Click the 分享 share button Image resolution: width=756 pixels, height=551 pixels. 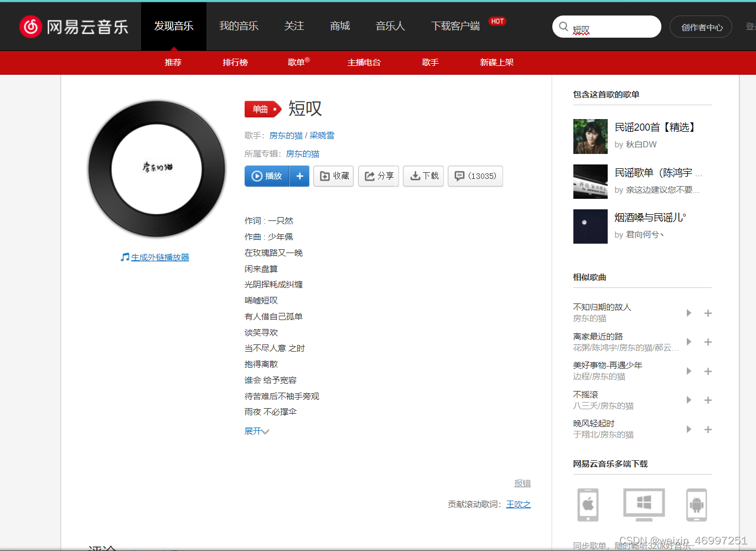point(379,176)
